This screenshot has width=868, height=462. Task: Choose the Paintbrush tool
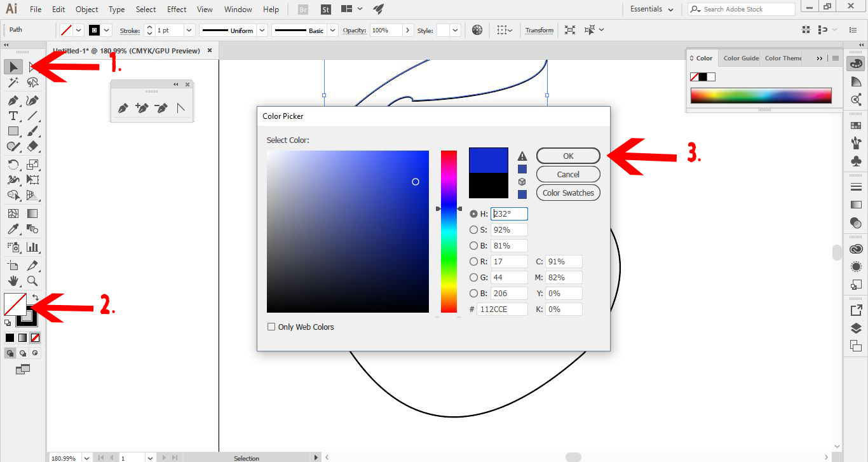coord(33,131)
